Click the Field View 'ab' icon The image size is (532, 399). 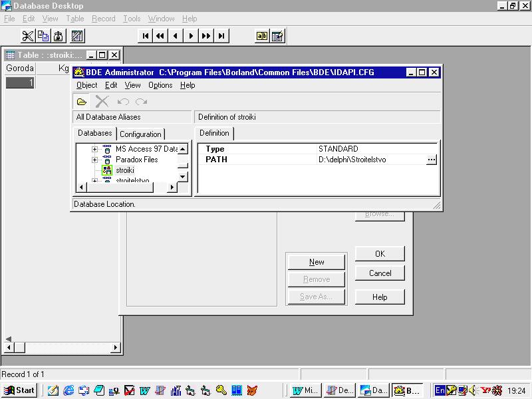point(262,36)
